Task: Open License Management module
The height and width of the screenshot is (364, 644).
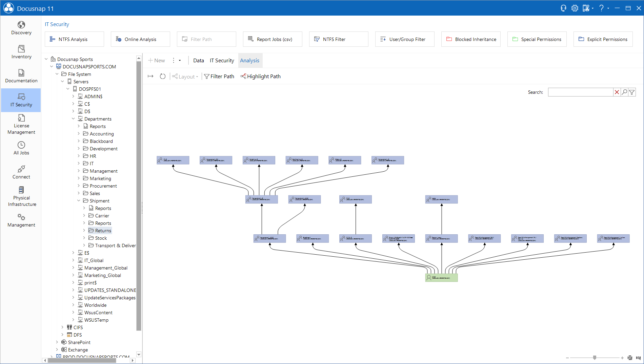Action: [21, 124]
